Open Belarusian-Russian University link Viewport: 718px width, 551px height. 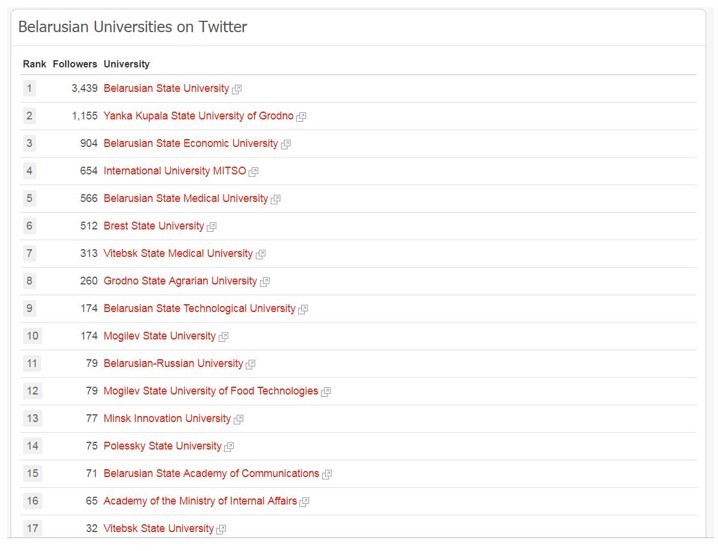(x=173, y=363)
